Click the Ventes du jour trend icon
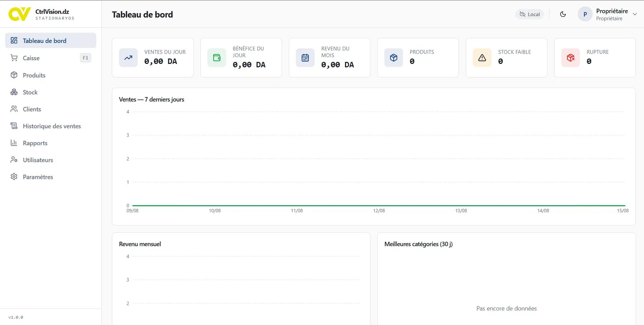The image size is (644, 325). pos(128,58)
